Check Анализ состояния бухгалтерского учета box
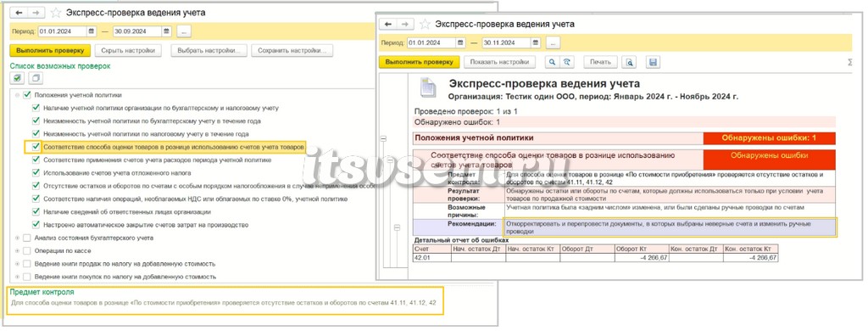Image resolution: width=868 pixels, height=331 pixels. coord(27,238)
